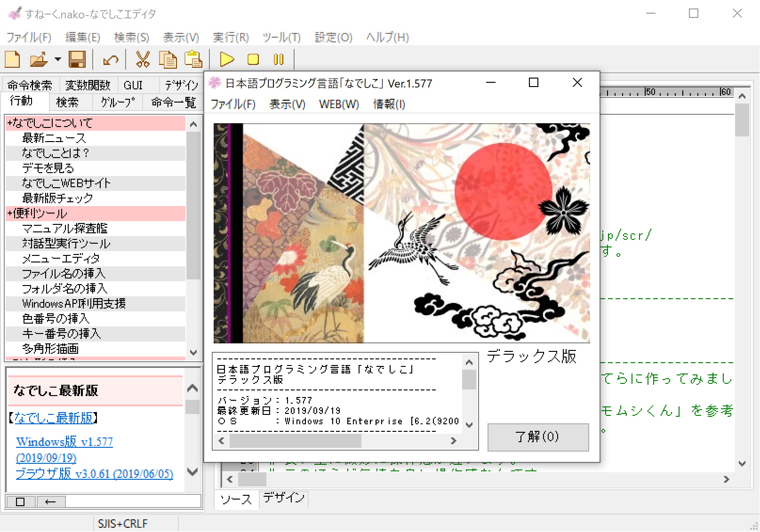Image resolution: width=760 pixels, height=532 pixels.
Task: Select フォルダ名の挿入 list item
Action: 96,288
